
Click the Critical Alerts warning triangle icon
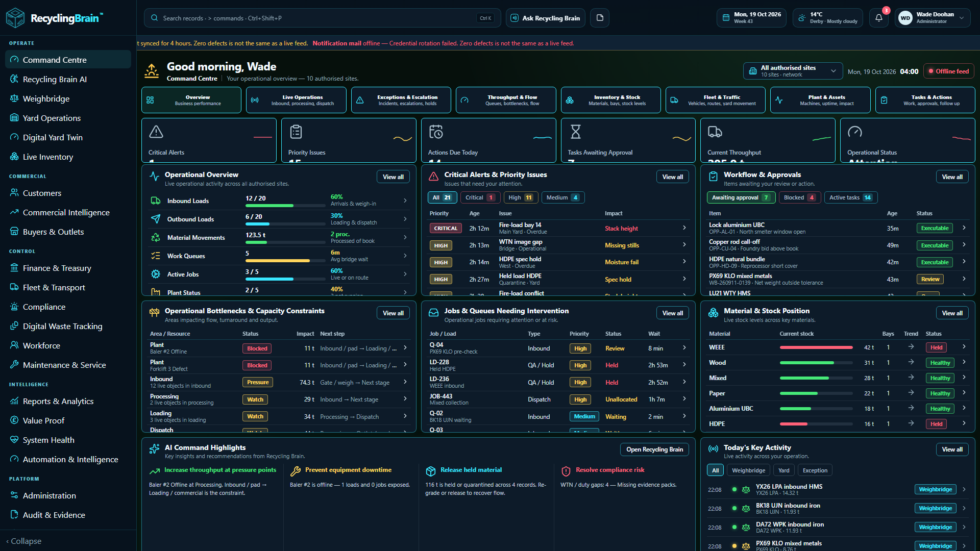156,132
